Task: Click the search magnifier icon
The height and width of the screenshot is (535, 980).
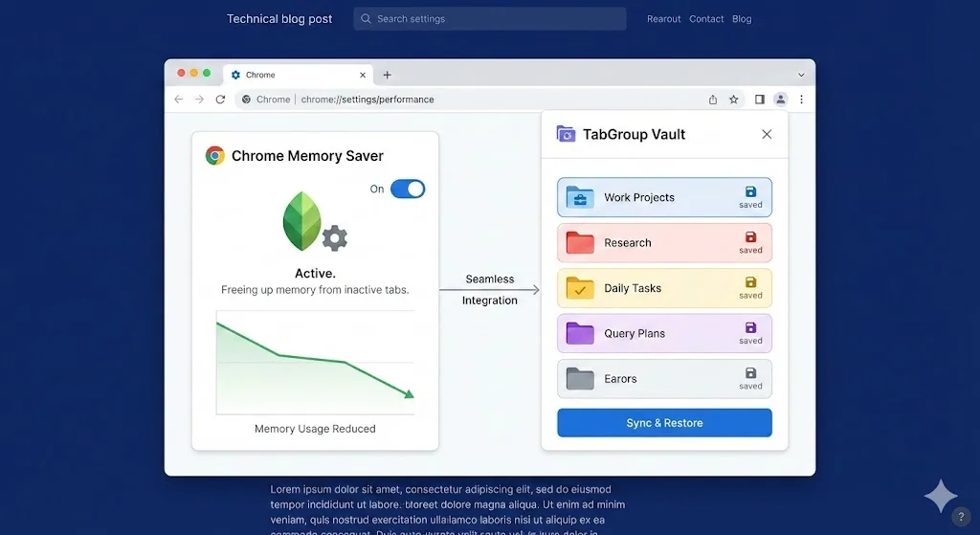Action: point(367,19)
